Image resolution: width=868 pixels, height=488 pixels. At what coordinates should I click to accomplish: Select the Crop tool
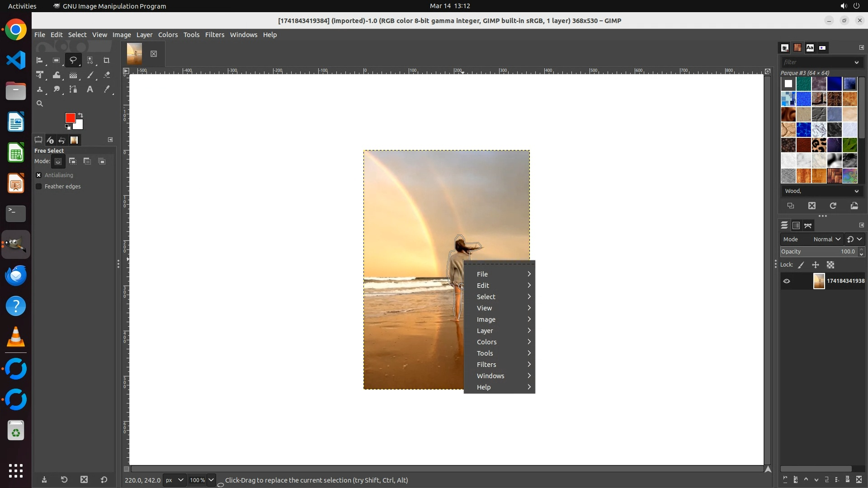107,60
